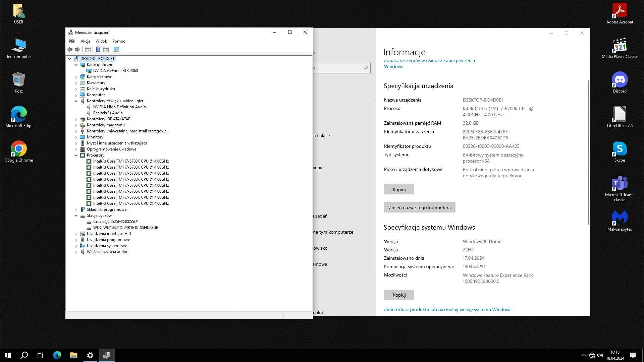644x362 pixels.
Task: Click the Windows Search taskbar input field
Action: 24,355
